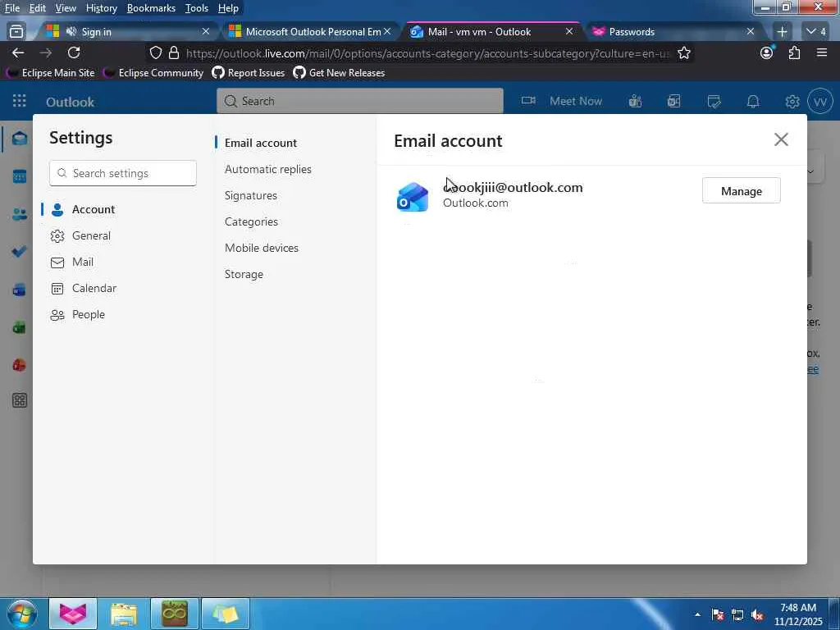Image resolution: width=840 pixels, height=630 pixels.
Task: Open the My Day notes icon
Action: (x=714, y=101)
